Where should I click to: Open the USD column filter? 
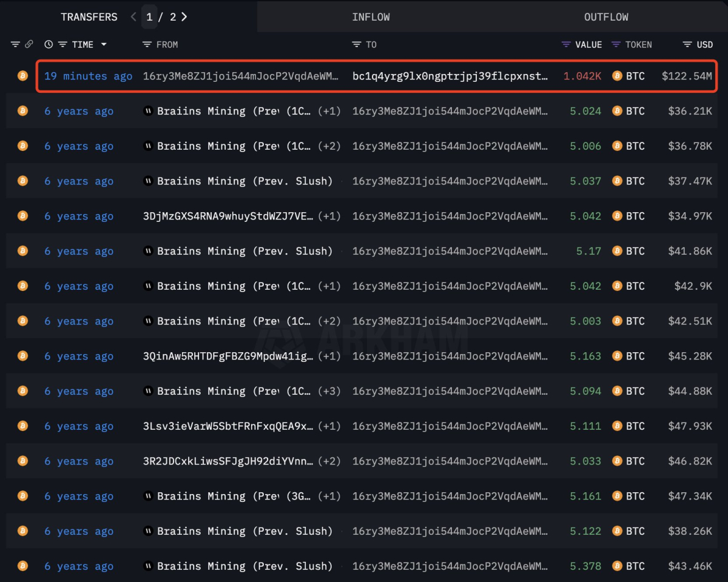pyautogui.click(x=687, y=44)
